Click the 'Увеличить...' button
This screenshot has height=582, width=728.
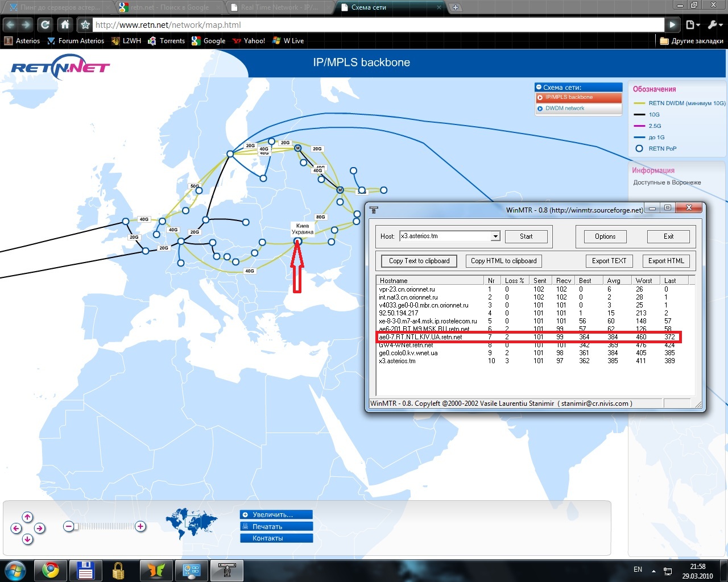point(276,514)
